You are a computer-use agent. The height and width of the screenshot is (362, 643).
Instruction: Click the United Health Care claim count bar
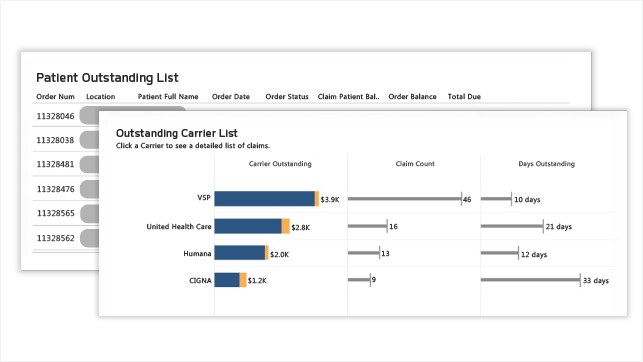pos(367,226)
